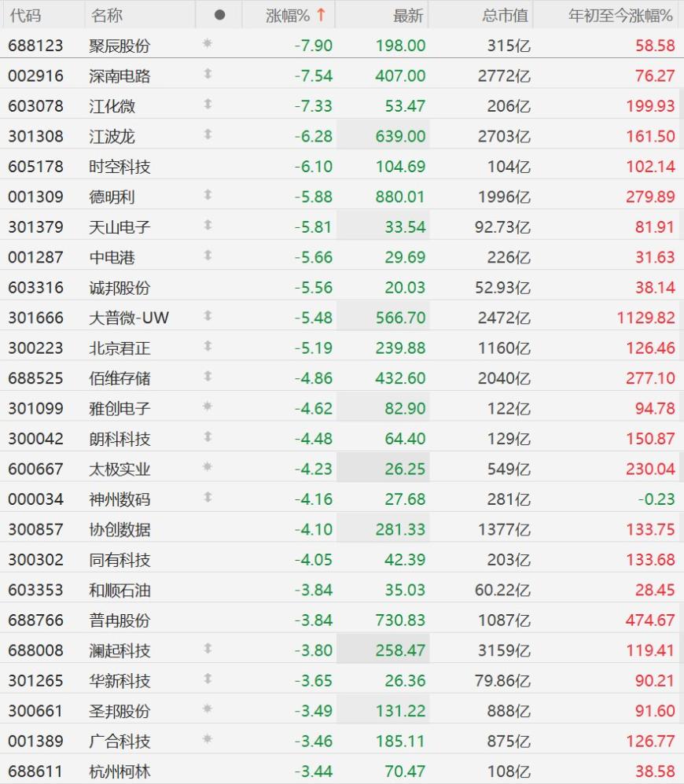This screenshot has height=784, width=684.
Task: Click the star marker in 聚辰股份 row
Action: tap(208, 43)
